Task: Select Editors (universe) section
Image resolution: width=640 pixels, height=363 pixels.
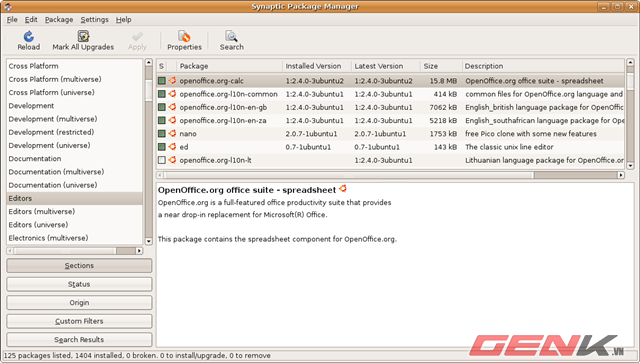Action: (x=74, y=225)
